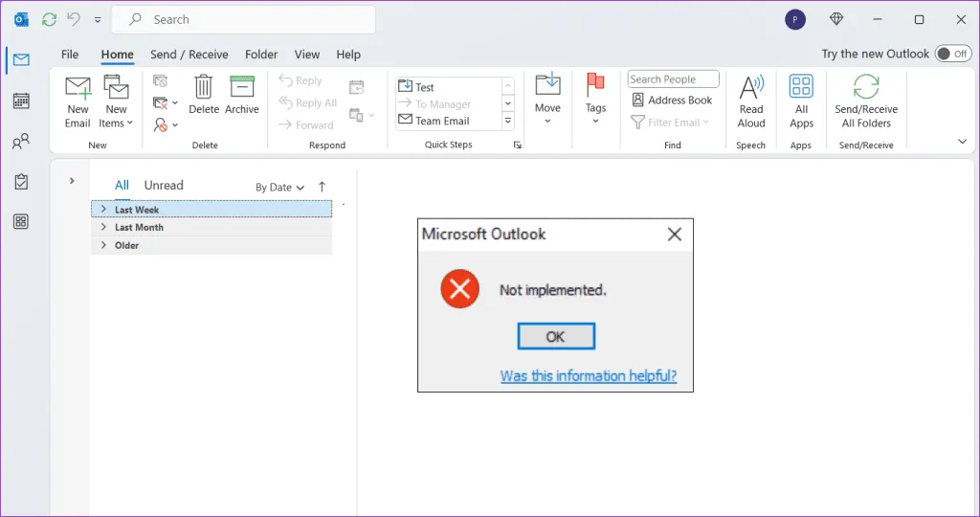Click the Delete icon in ribbon

[204, 89]
